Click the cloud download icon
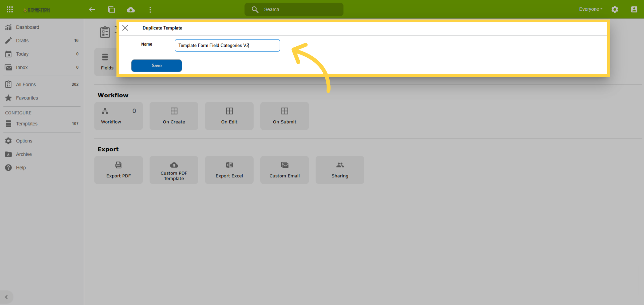 (131, 10)
